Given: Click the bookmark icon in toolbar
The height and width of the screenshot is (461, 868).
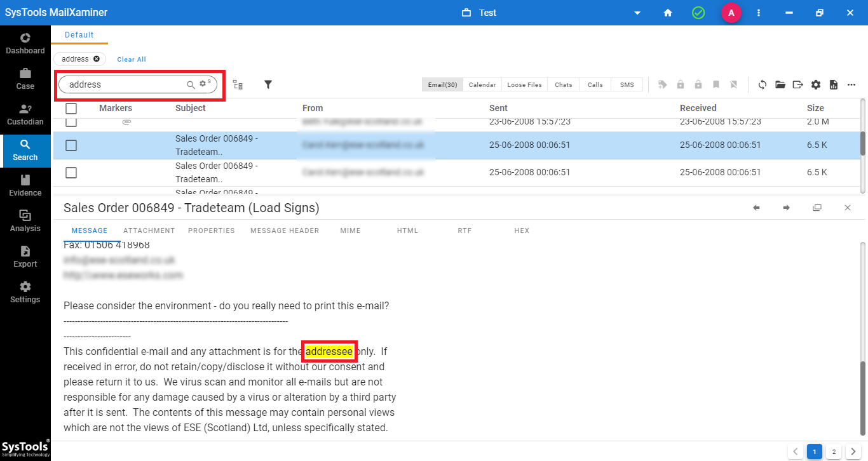Looking at the screenshot, I should coord(716,84).
